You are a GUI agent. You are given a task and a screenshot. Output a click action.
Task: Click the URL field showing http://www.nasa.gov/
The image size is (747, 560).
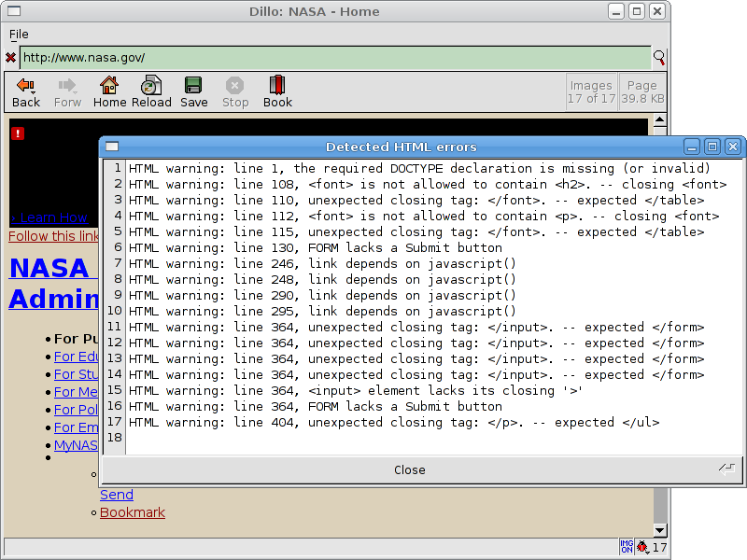click(x=335, y=58)
